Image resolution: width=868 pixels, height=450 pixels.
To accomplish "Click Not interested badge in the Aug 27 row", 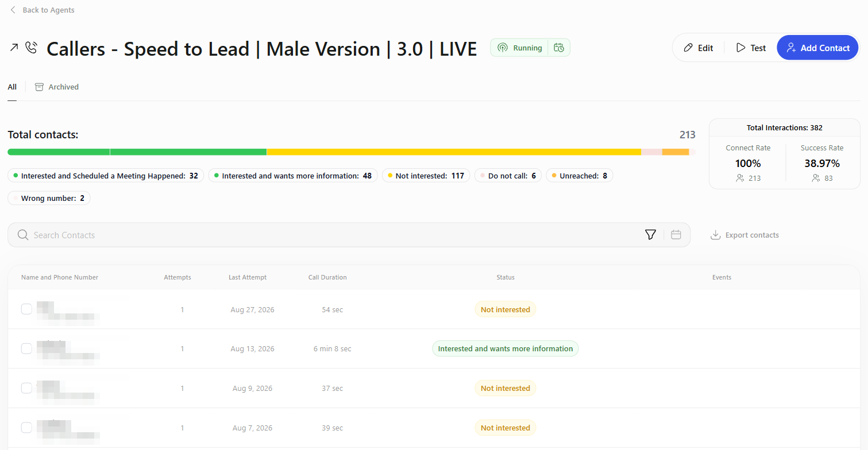I will [506, 309].
